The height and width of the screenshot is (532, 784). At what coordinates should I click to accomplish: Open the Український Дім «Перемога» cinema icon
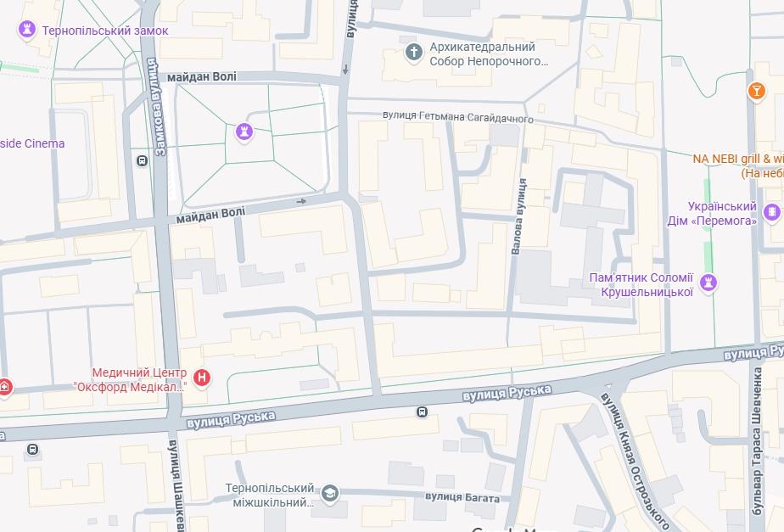click(772, 212)
